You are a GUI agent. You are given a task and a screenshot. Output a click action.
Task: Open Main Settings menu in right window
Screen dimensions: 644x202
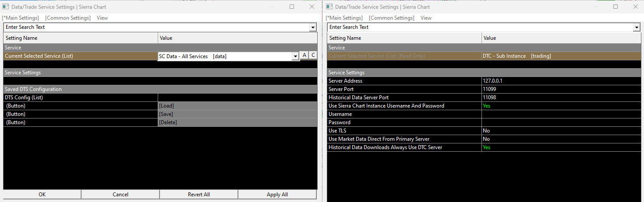point(344,18)
